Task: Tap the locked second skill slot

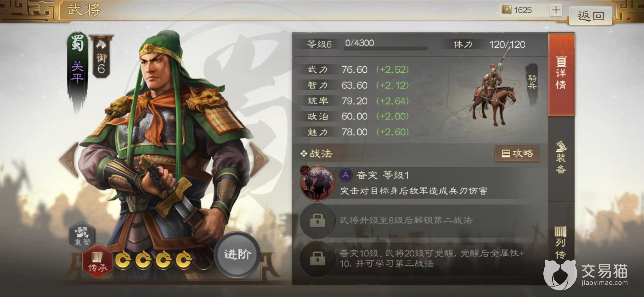Action: tap(317, 220)
